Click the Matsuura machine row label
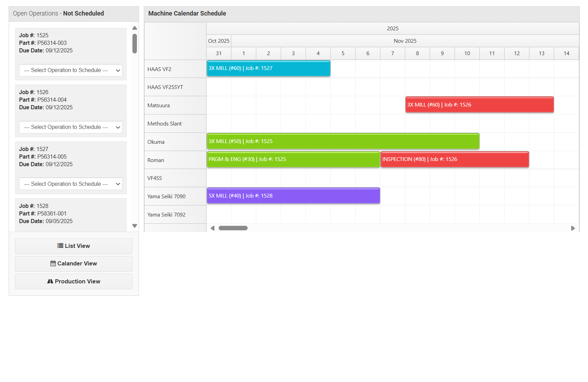The height and width of the screenshot is (382, 588). (158, 105)
